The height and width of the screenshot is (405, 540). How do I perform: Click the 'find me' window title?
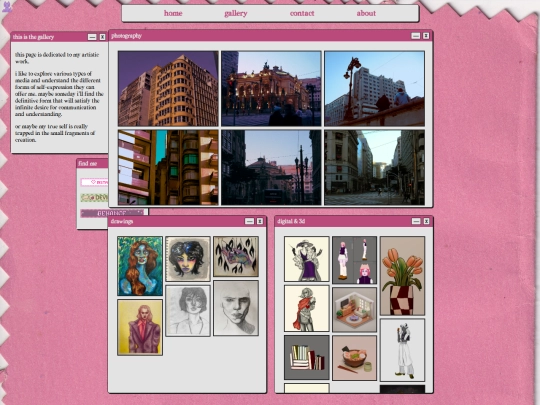click(x=87, y=164)
